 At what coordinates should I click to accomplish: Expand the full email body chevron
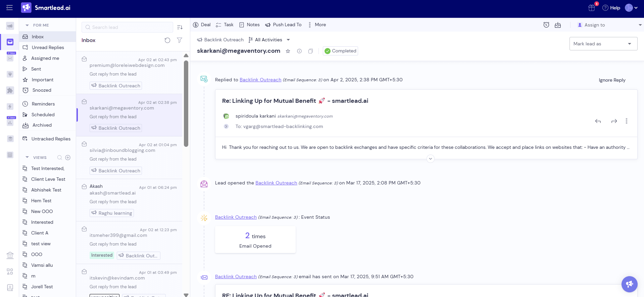[x=430, y=159]
